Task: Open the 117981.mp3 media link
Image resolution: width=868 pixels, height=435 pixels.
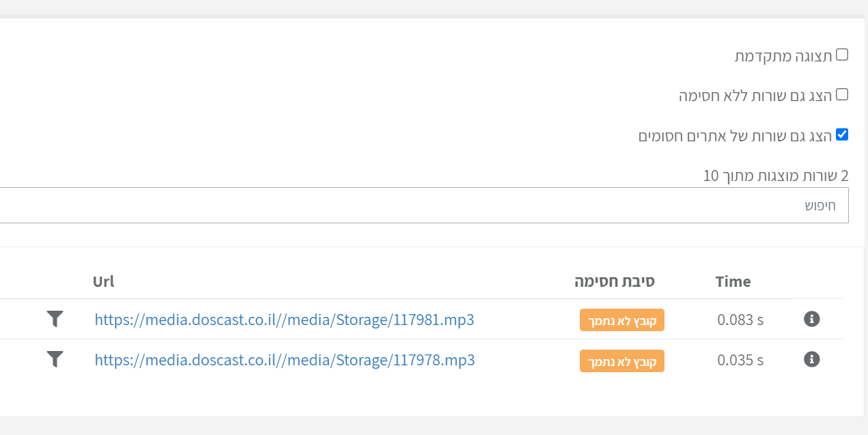Action: pos(284,320)
